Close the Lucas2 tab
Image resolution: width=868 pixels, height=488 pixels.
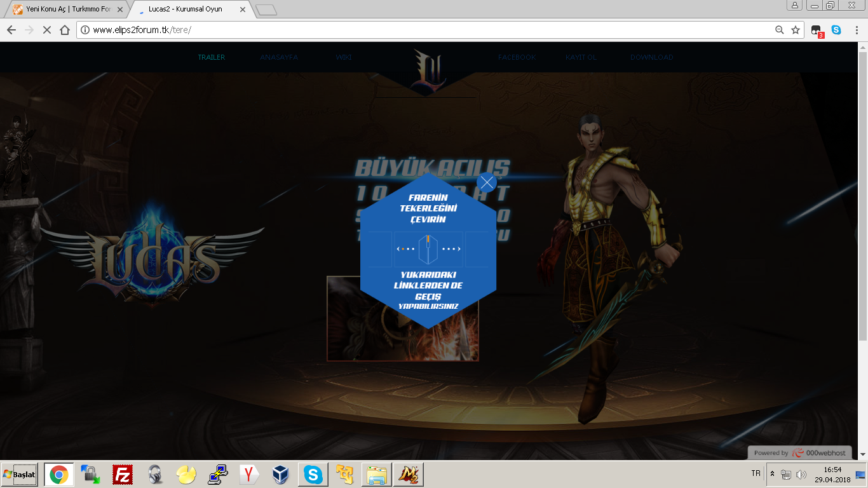(x=243, y=10)
